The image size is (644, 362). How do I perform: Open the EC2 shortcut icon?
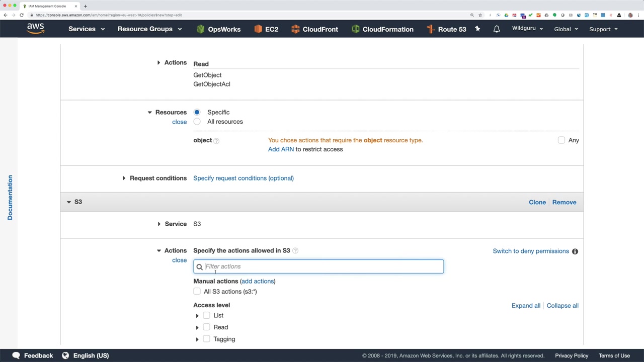(258, 29)
